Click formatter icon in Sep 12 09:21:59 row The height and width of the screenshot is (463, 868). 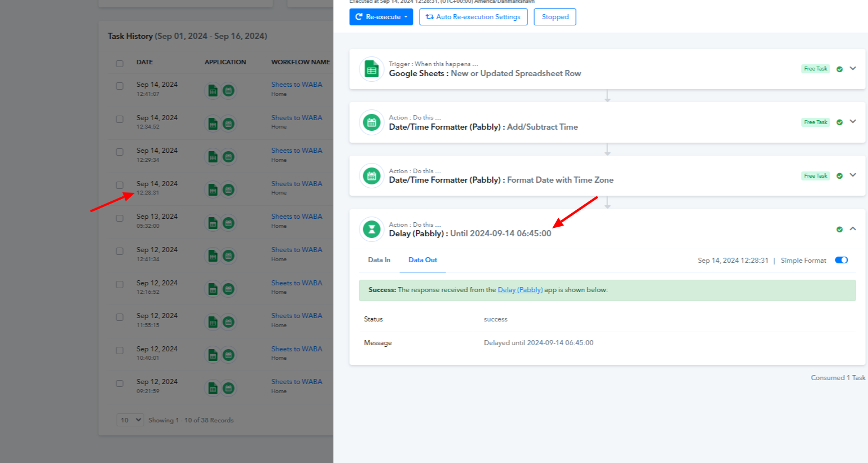[228, 388]
